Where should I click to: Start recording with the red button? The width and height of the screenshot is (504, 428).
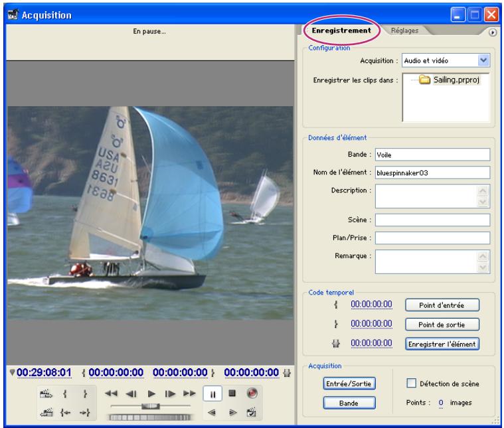[x=252, y=393]
